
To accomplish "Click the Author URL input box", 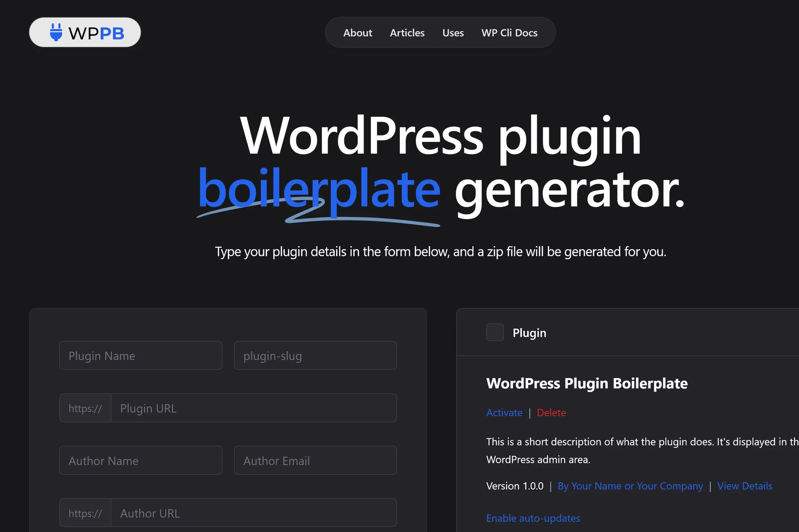I will [x=253, y=513].
